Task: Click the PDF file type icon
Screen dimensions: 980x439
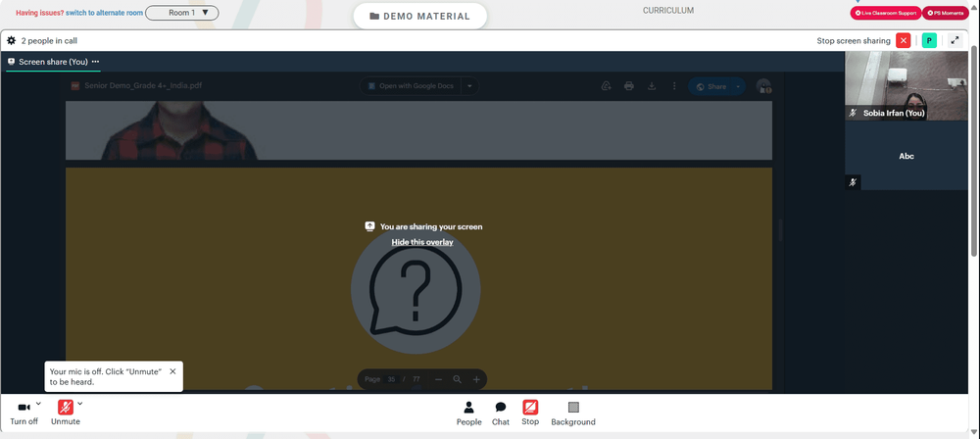Action: pyautogui.click(x=75, y=86)
